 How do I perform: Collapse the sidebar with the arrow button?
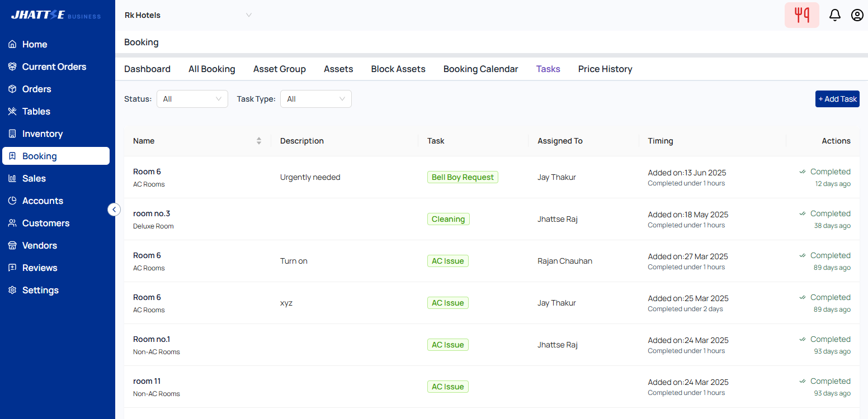[x=114, y=209]
